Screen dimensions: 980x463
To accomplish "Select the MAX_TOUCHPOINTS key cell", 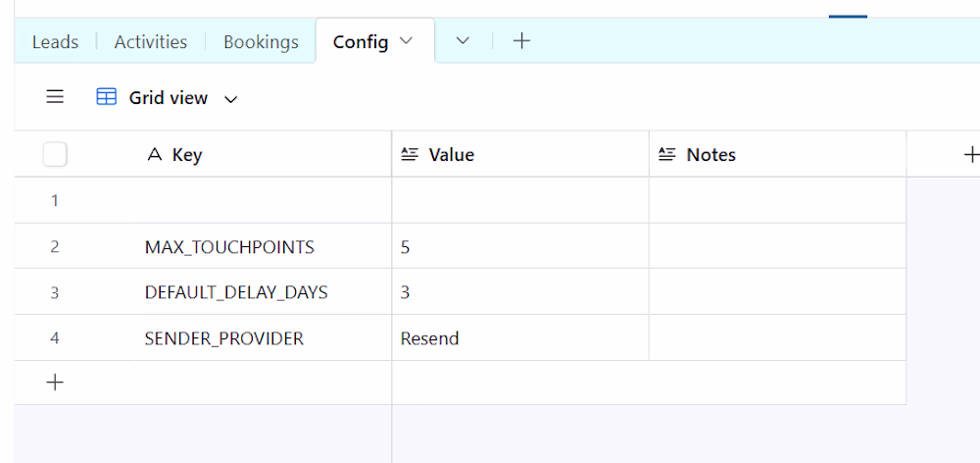I will [229, 247].
